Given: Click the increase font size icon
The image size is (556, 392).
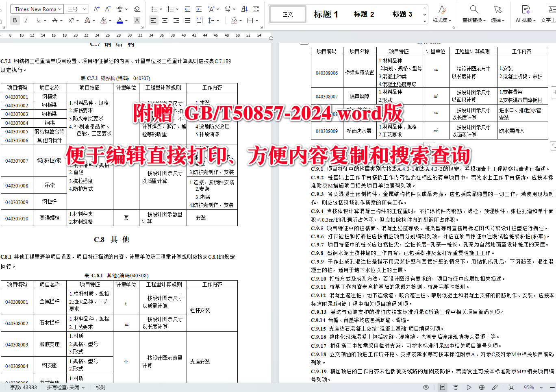Looking at the screenshot, I should click(x=96, y=9).
